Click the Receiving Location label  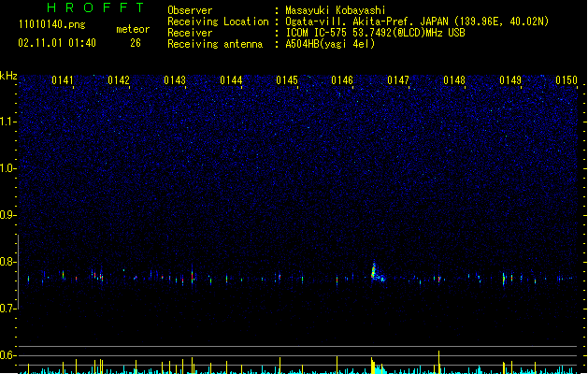[x=218, y=22]
